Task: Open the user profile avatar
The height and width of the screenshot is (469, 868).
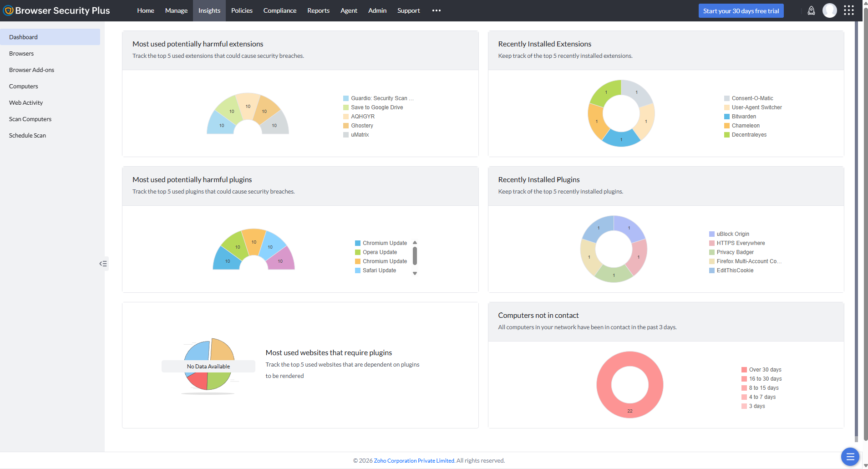Action: click(x=829, y=10)
